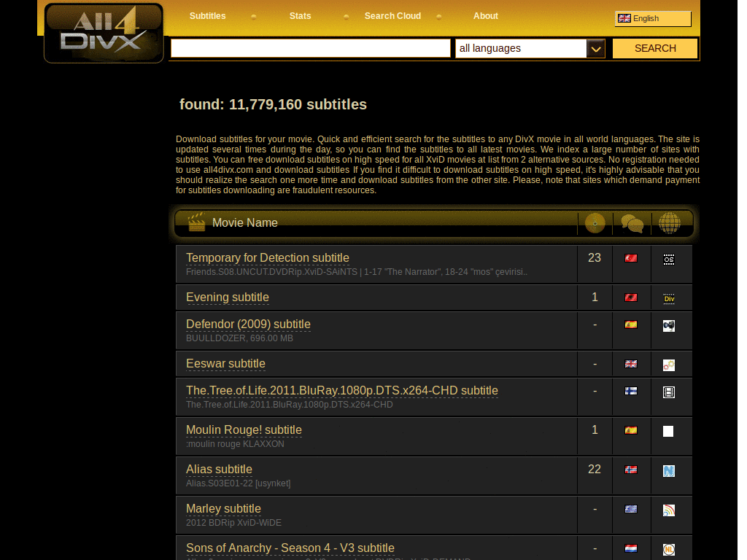Viewport: 747px width, 560px height.
Task: Open the Subtitles menu item
Action: [207, 16]
